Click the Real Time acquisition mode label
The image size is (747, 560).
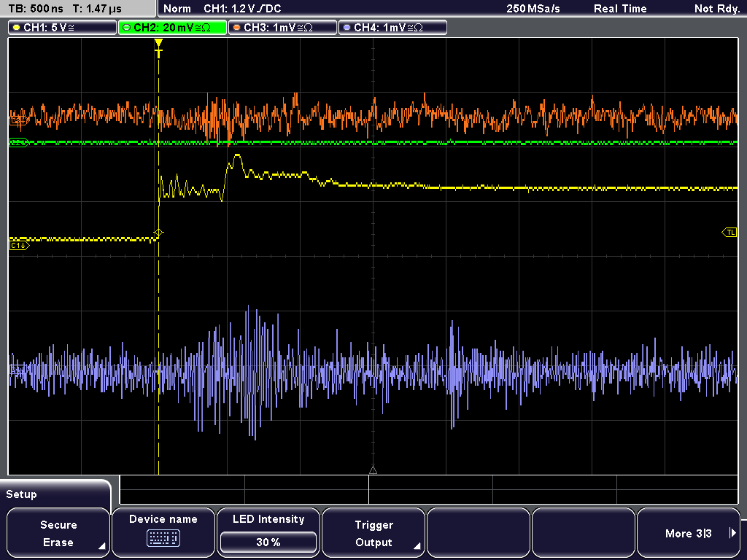[x=620, y=9]
